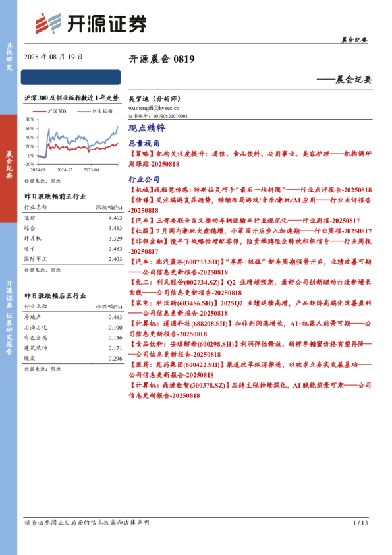
Task: Click the 涨跌幅(%) header in top-five table
Action: coord(109,207)
